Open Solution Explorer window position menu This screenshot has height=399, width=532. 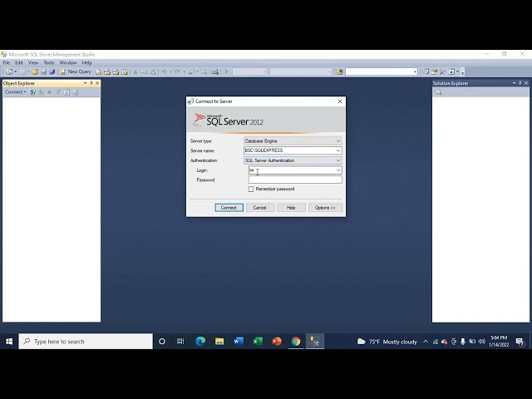[514, 83]
